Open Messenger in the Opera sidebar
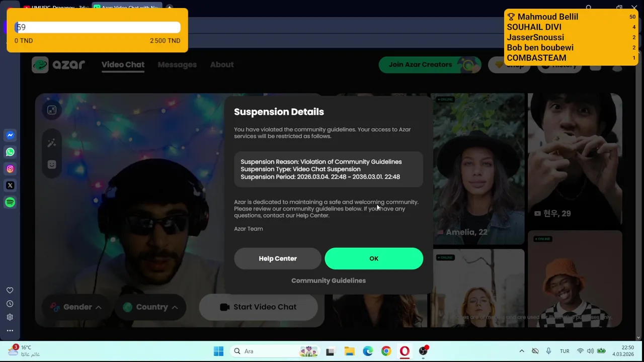This screenshot has height=362, width=644. pos(10,135)
